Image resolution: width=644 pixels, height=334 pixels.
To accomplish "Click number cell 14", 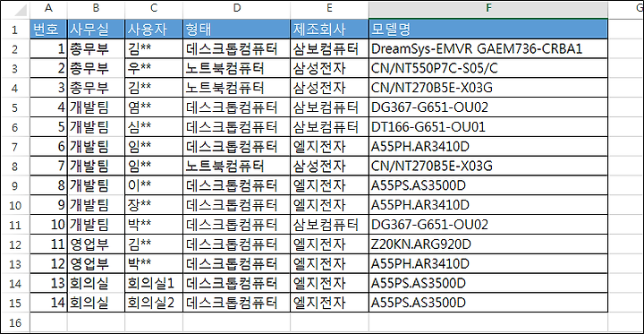I will 48,303.
